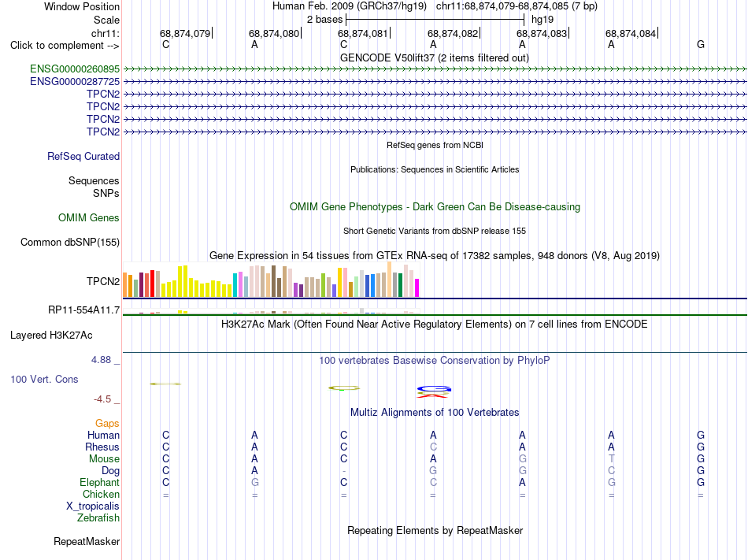Screen dimensions: 748x560
Task: Click the Scale label
Action: tap(106, 20)
